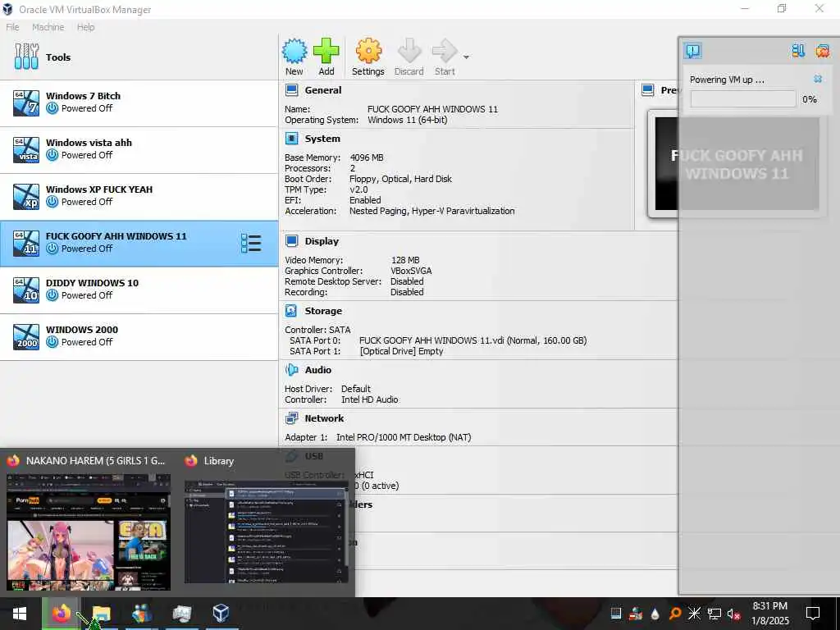This screenshot has height=630, width=840.
Task: Click the 'Windows 11 (64-bit)' operating system value
Action: pos(407,120)
